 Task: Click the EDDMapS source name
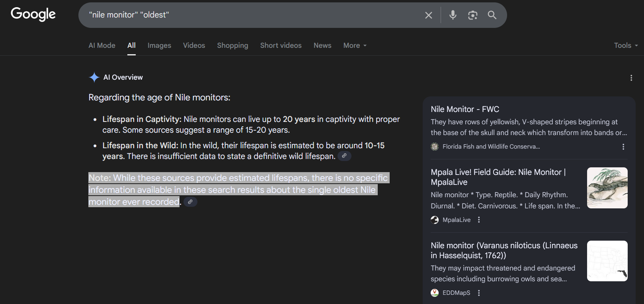click(x=457, y=293)
